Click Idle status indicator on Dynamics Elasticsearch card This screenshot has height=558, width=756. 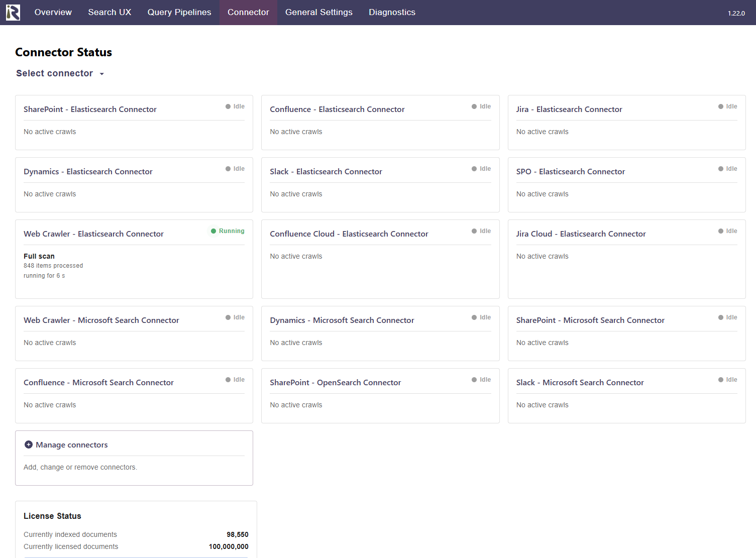pos(235,169)
